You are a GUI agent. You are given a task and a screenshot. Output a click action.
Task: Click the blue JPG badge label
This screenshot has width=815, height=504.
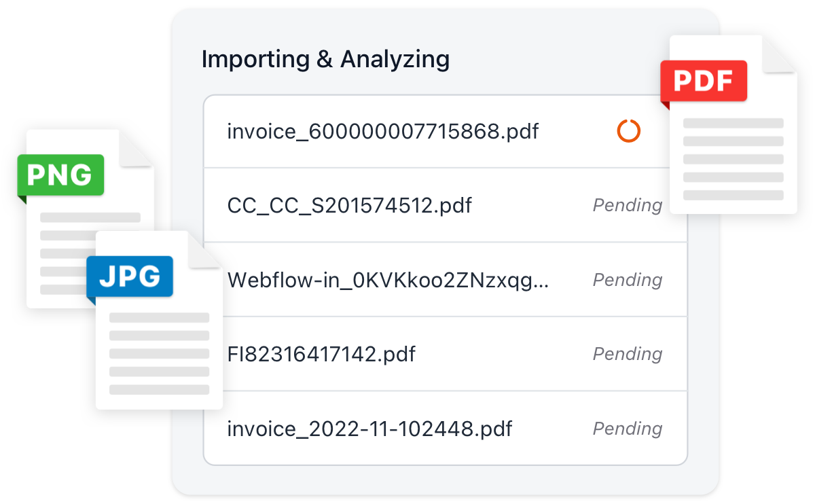pyautogui.click(x=129, y=276)
